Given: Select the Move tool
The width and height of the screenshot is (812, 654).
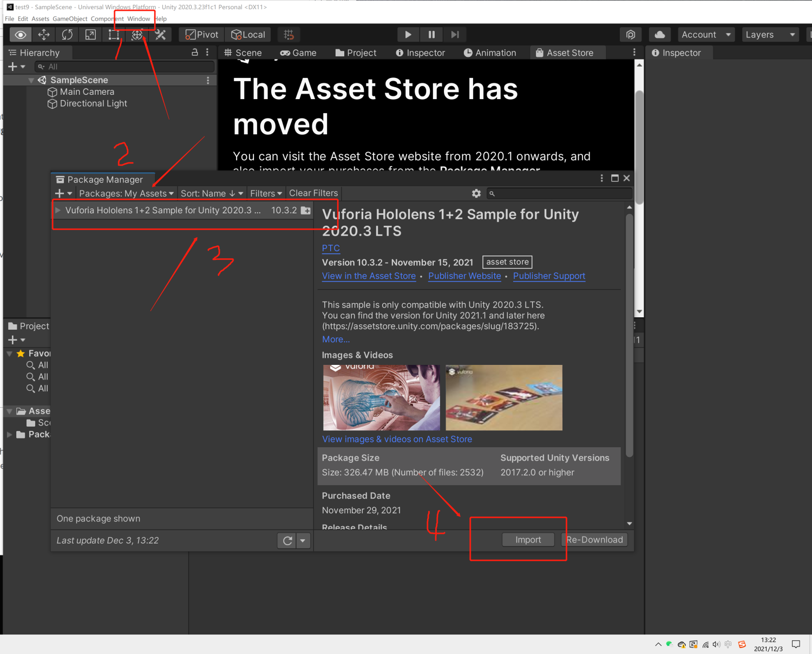Looking at the screenshot, I should 44,35.
